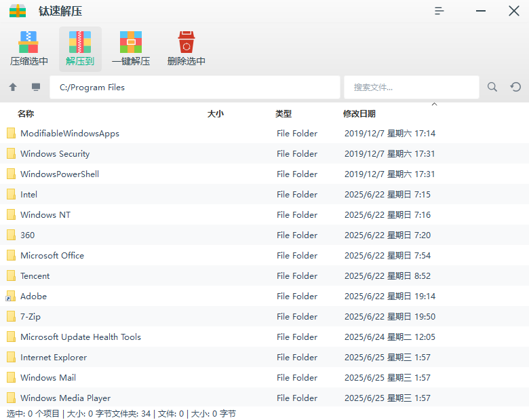
Task: Select the Internet Explorer name text
Action: (x=54, y=357)
